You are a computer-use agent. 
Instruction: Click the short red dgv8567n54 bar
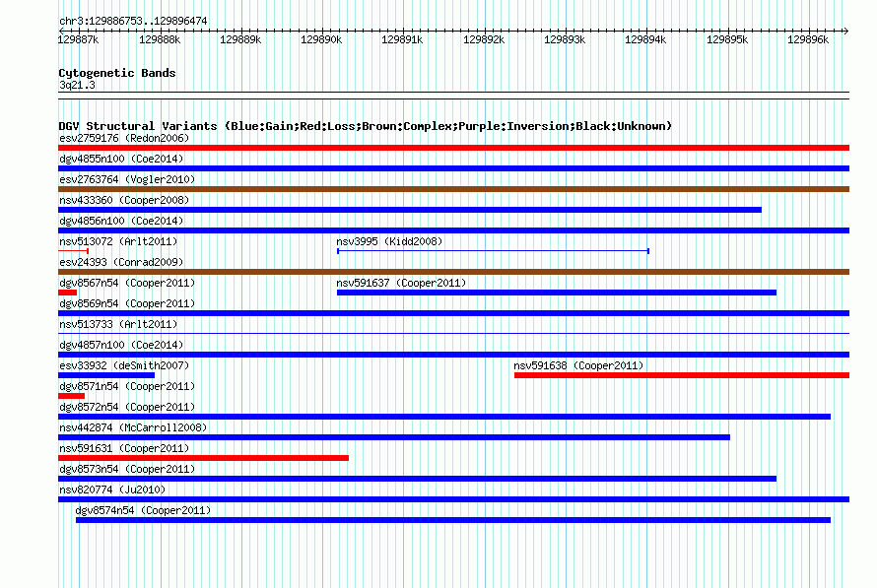pos(68,293)
